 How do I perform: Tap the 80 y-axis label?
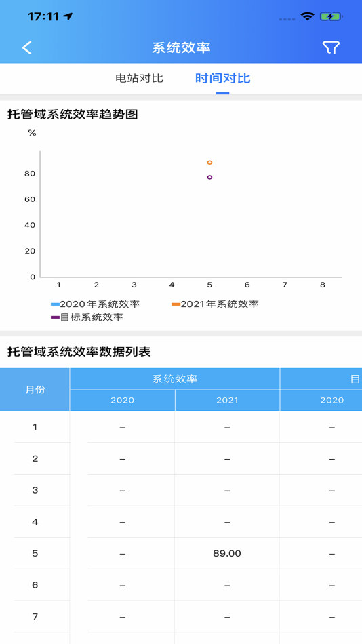coord(30,174)
